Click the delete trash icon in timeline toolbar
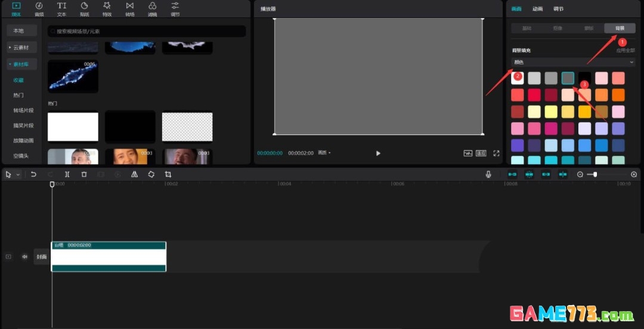 84,174
